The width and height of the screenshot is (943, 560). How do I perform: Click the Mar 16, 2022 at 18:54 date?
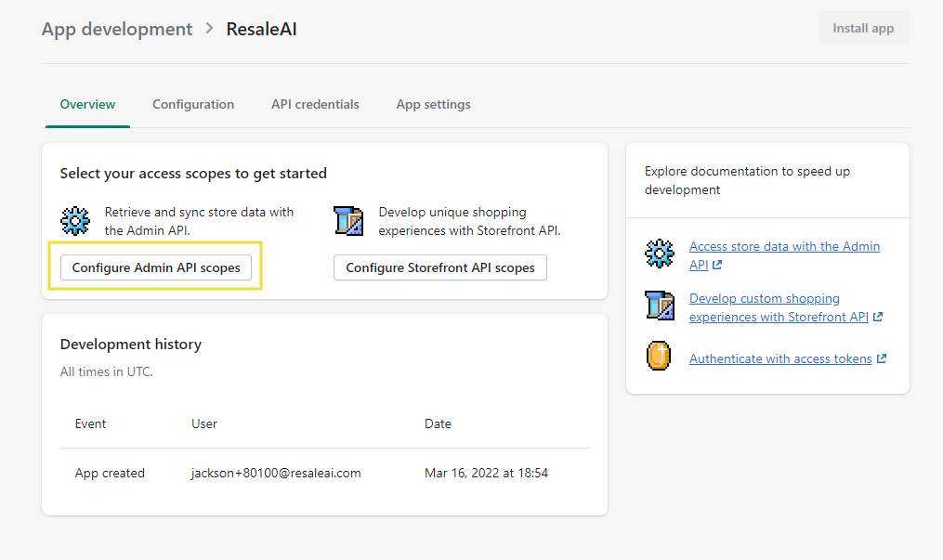[x=487, y=473]
